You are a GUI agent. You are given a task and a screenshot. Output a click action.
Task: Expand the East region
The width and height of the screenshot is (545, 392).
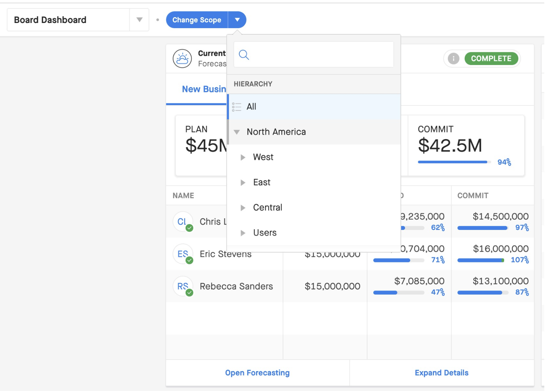point(243,182)
